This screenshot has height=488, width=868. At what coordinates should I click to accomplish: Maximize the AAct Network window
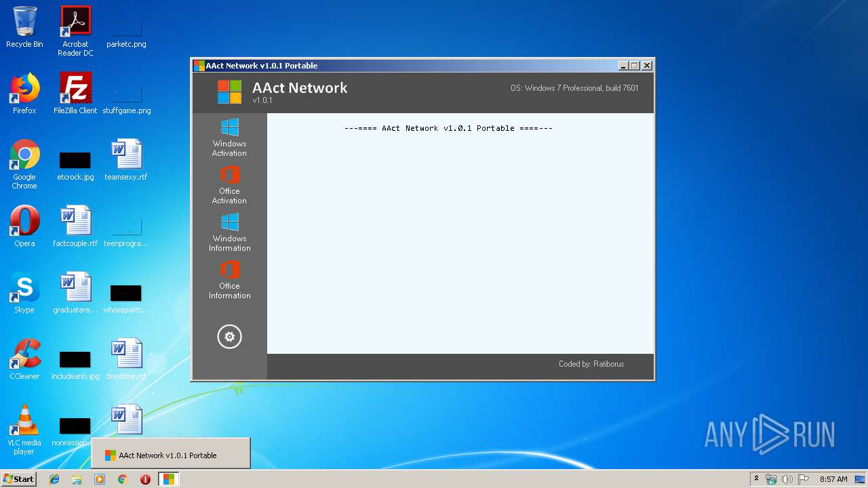coord(635,66)
